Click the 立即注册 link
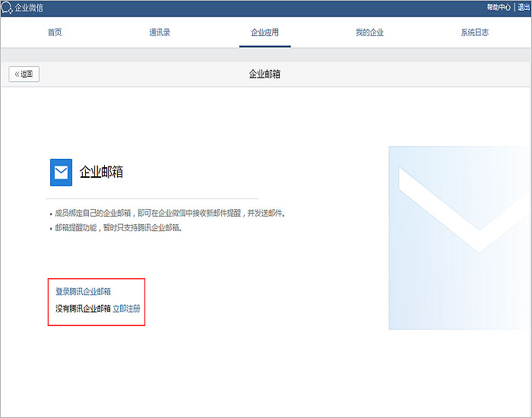532x418 pixels. [x=126, y=309]
